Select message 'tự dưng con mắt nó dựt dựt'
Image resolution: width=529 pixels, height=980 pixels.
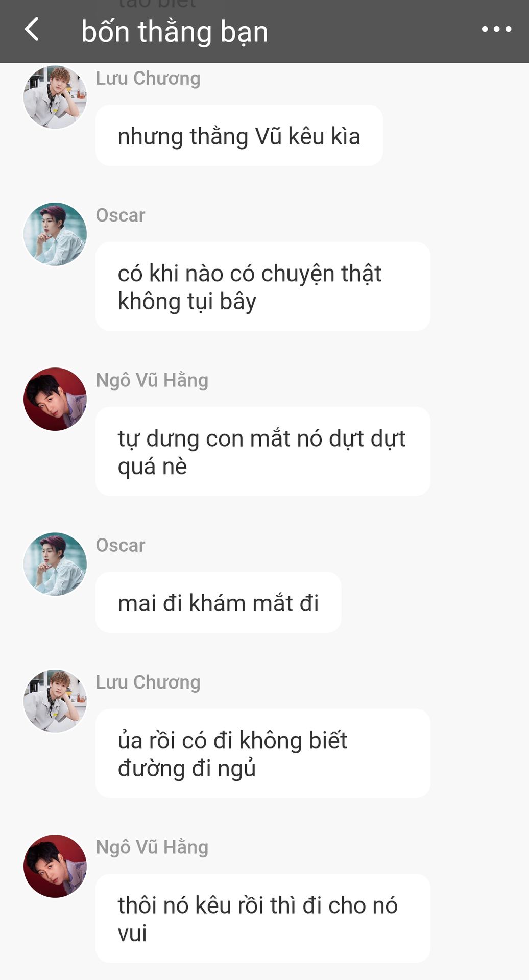point(263,451)
